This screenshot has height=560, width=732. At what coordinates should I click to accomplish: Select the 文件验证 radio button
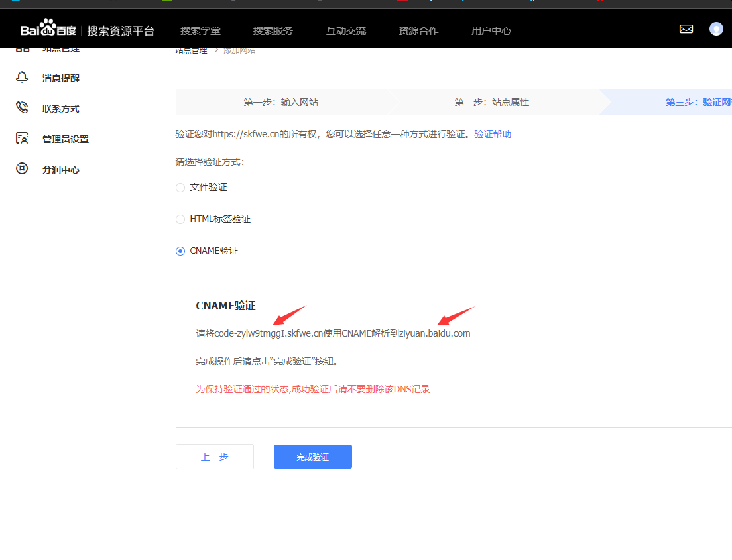point(180,188)
